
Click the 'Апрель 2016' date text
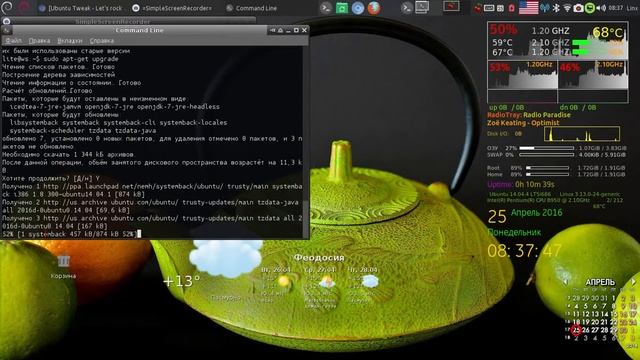[x=537, y=213]
